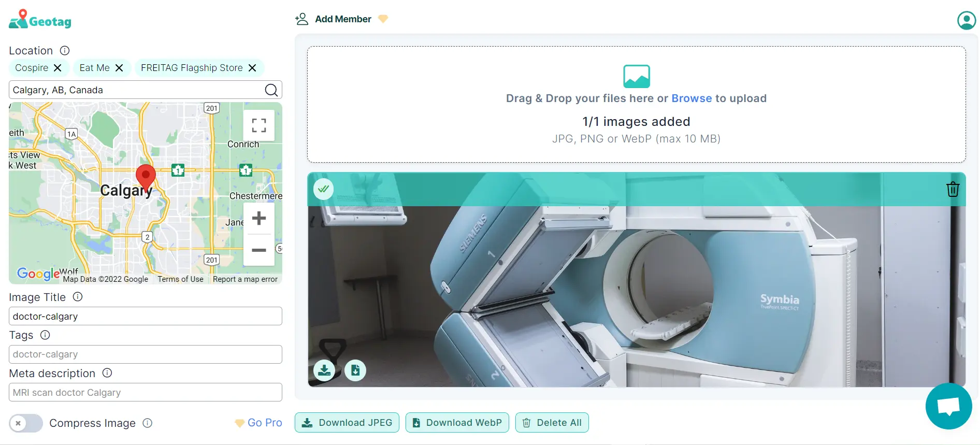Open the live chat bubble

948,406
